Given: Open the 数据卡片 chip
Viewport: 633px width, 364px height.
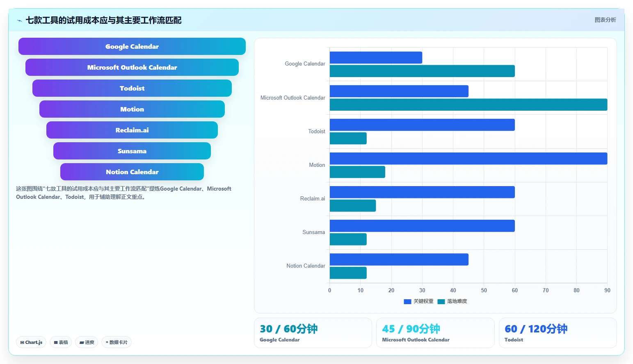Looking at the screenshot, I should click(117, 342).
